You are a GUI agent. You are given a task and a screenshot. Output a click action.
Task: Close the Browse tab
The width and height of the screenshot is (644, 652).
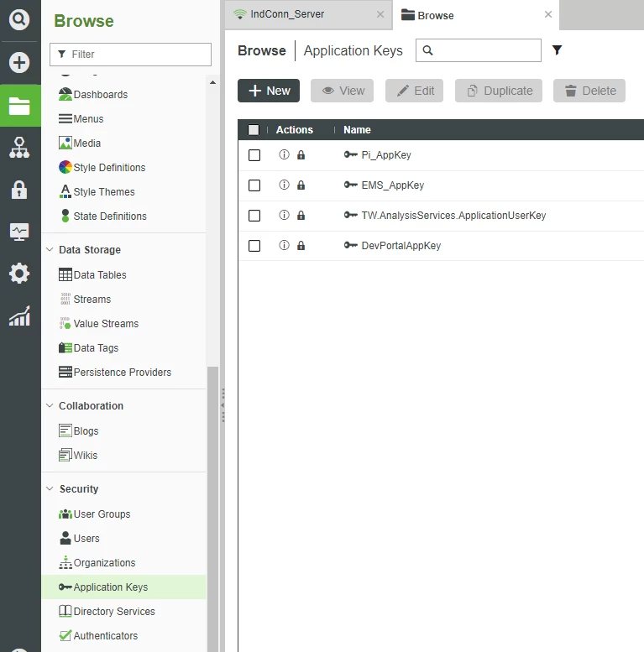[548, 14]
